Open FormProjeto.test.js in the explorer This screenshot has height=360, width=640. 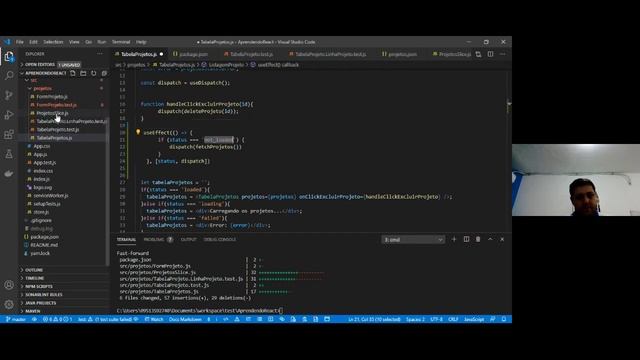point(56,105)
